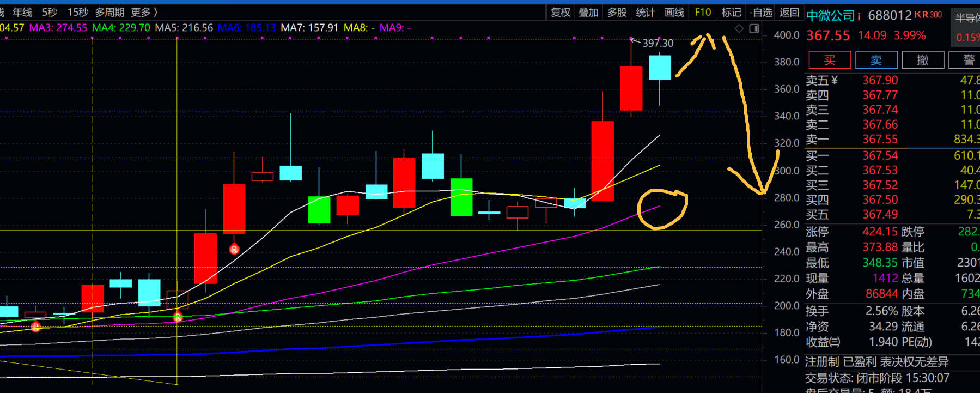Open the 画线 drawing tools
The height and width of the screenshot is (393, 980).
[674, 12]
